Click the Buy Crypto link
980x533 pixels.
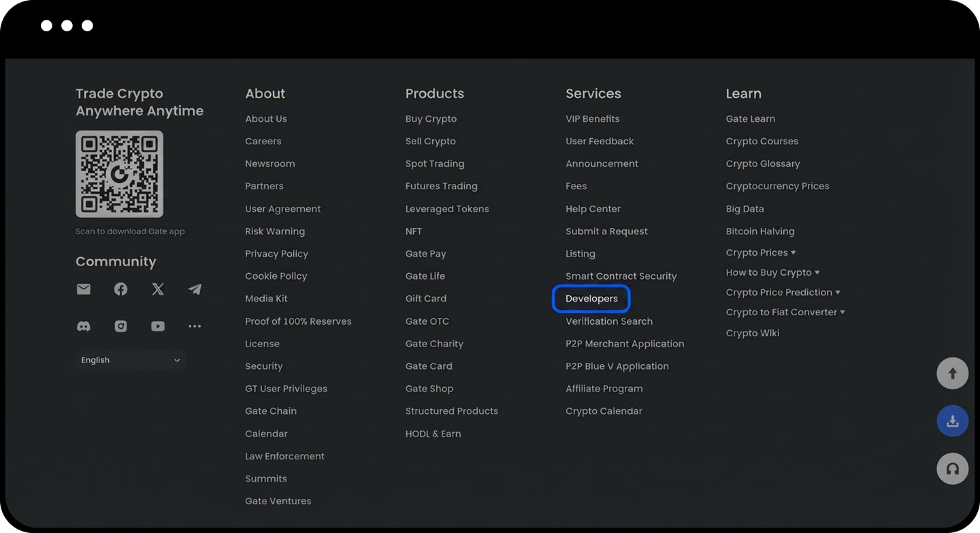click(431, 118)
